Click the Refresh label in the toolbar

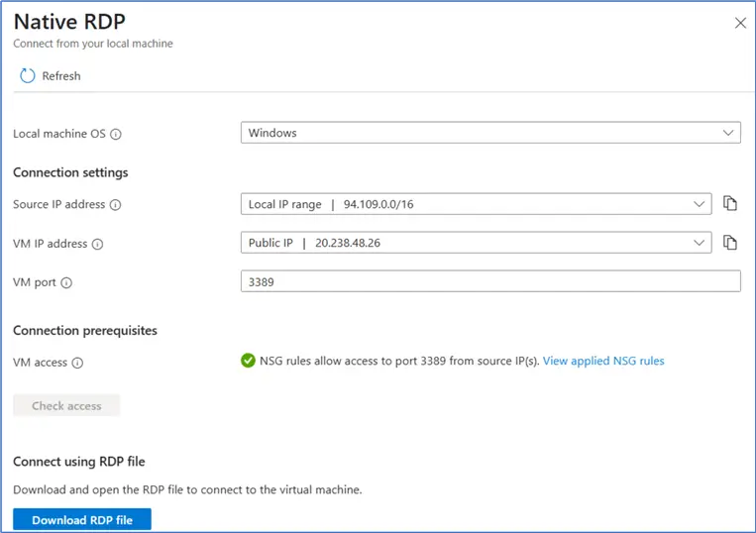coord(61,76)
